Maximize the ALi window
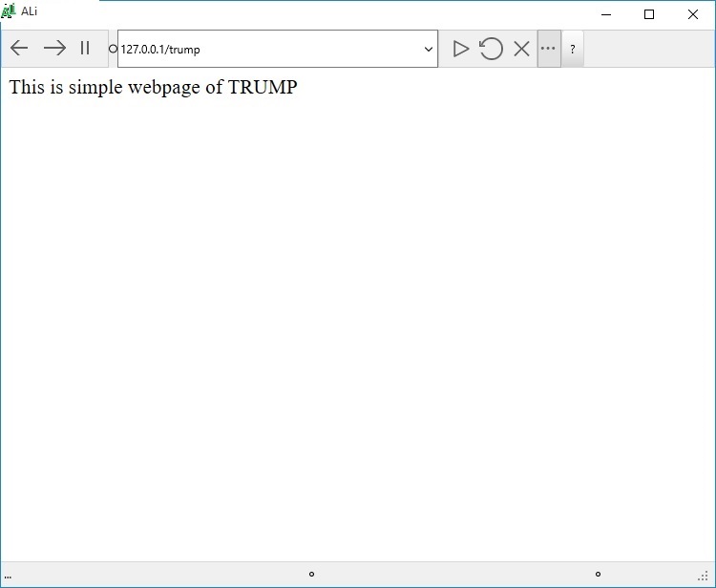The height and width of the screenshot is (588, 716). (x=649, y=14)
